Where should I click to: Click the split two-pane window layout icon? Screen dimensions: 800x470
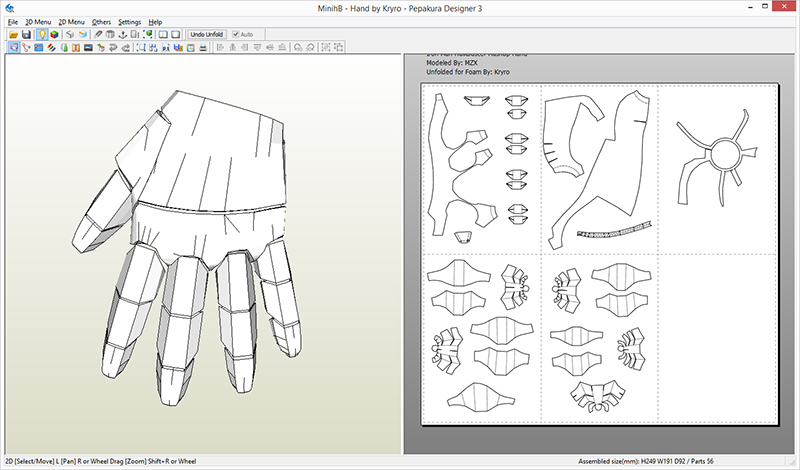(163, 35)
